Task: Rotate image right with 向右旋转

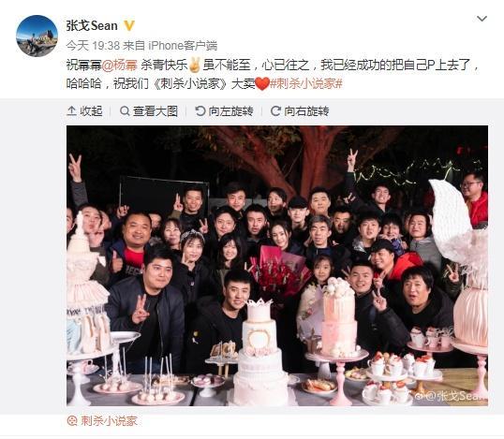Action: (300, 111)
